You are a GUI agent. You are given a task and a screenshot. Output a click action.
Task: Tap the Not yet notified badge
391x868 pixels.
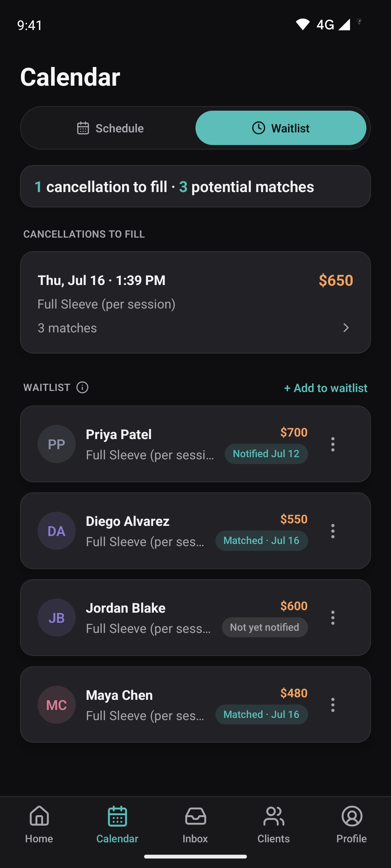click(x=265, y=627)
